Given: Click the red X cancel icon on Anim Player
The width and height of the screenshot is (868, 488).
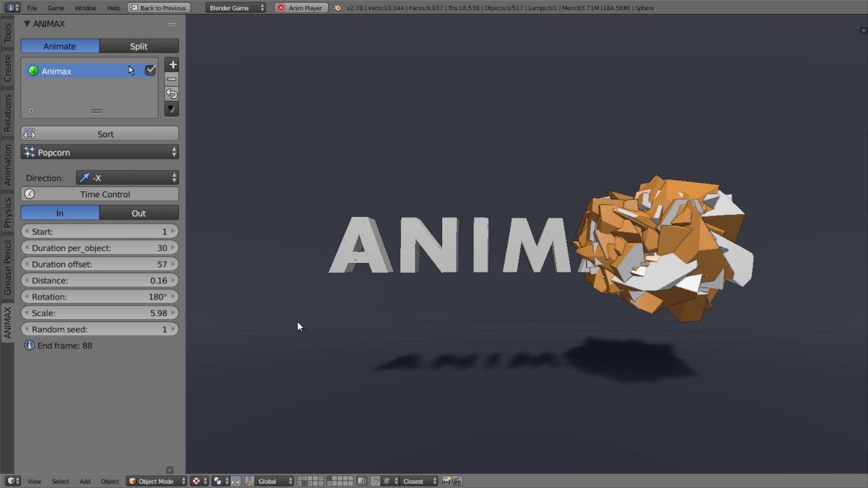Looking at the screenshot, I should pyautogui.click(x=281, y=8).
